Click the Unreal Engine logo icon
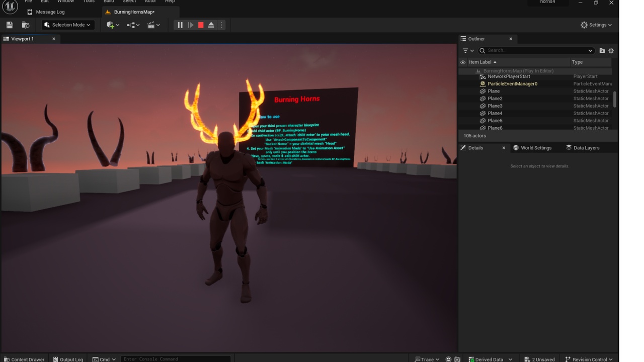The image size is (644, 362). pos(10,6)
